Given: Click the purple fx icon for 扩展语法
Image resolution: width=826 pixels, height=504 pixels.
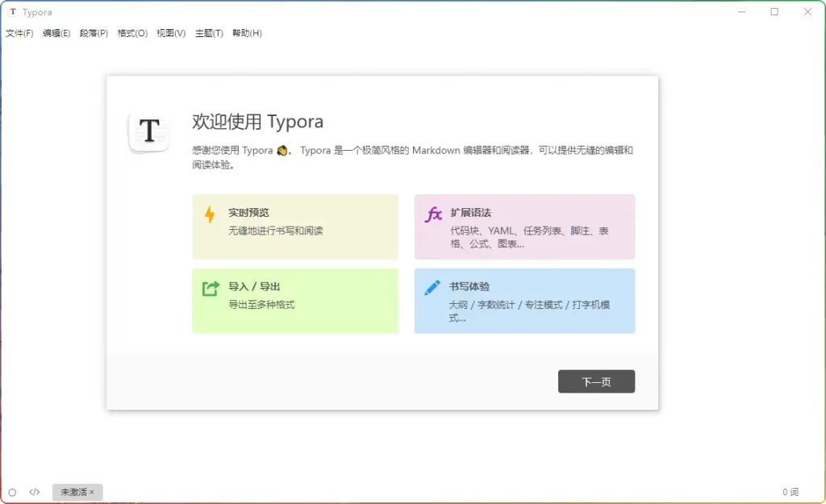Looking at the screenshot, I should [433, 215].
